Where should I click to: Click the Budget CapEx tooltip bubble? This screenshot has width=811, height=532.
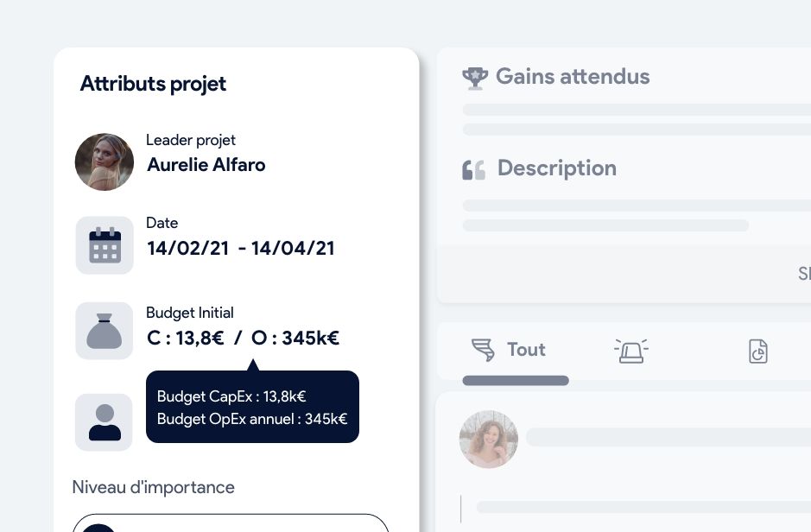pyautogui.click(x=252, y=408)
